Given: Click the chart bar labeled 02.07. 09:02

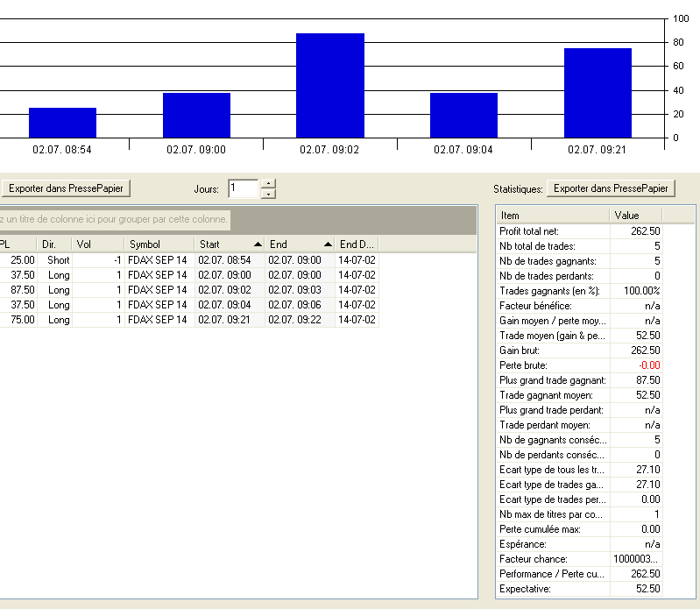Looking at the screenshot, I should [329, 86].
